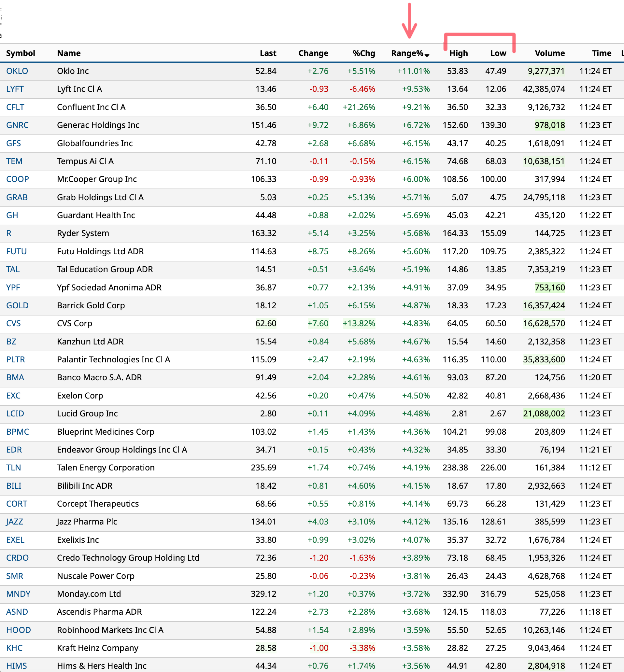Viewport: 624px width, 672px height.
Task: Open the PLTR Palantir ticker link
Action: (x=16, y=359)
